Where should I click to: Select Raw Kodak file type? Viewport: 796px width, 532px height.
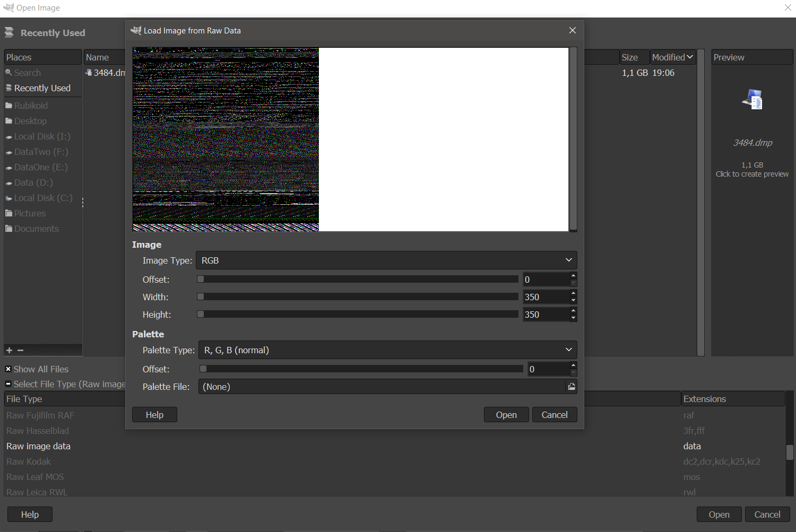coord(29,461)
